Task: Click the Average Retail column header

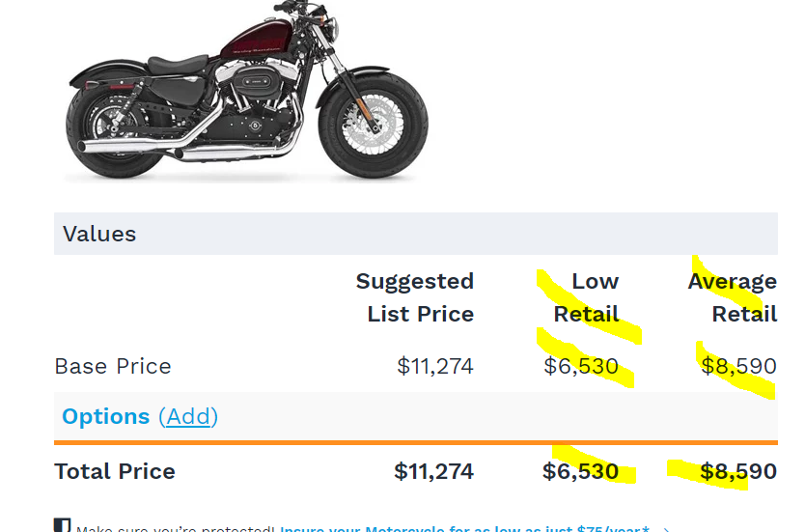Action: (x=733, y=297)
